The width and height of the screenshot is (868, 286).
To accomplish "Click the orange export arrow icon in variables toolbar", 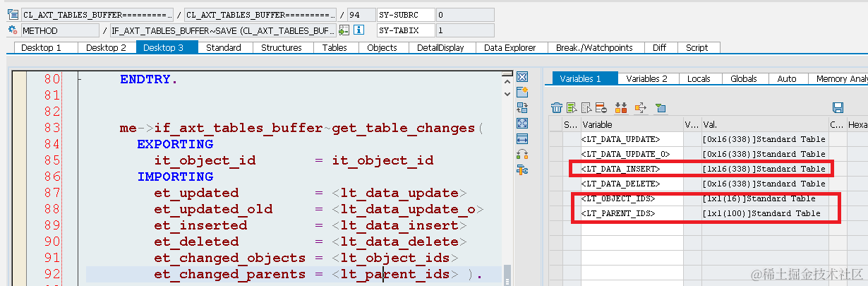I will pyautogui.click(x=641, y=108).
